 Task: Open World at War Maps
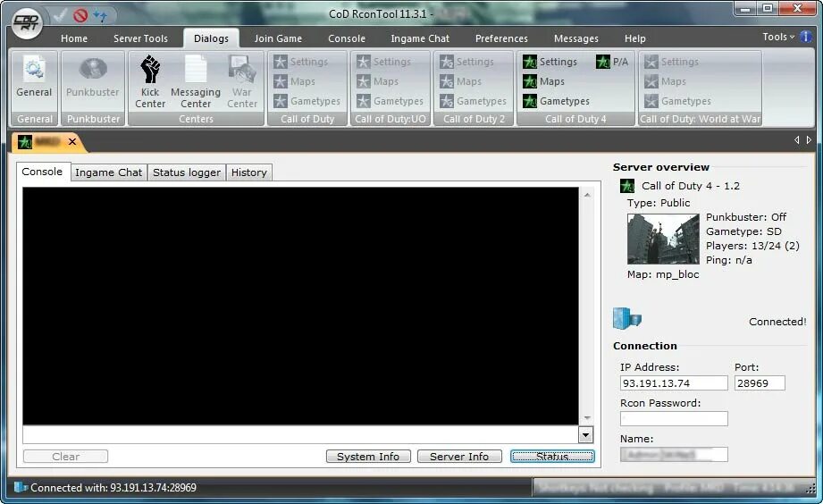point(666,81)
